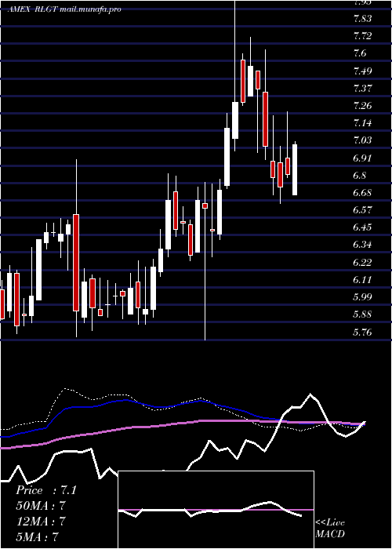The image size is (392, 549).
Task: Click the 7.72 price axis label
Action: (x=362, y=36)
